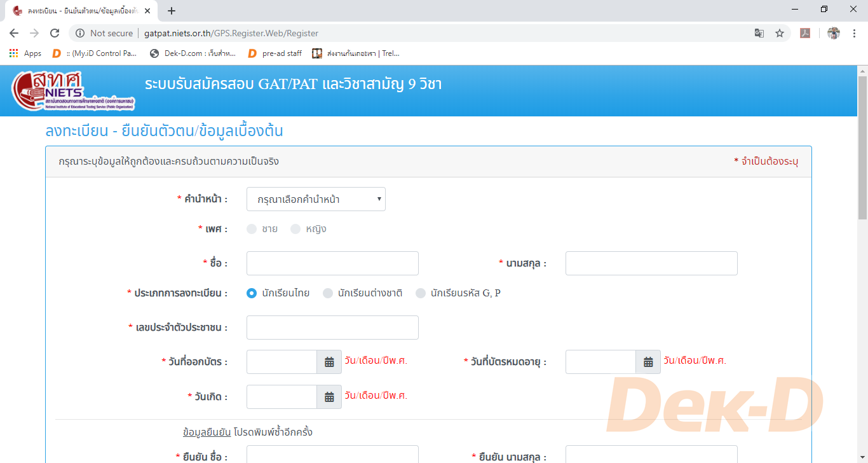
Task: Open calendar picker for birth date
Action: pyautogui.click(x=329, y=397)
